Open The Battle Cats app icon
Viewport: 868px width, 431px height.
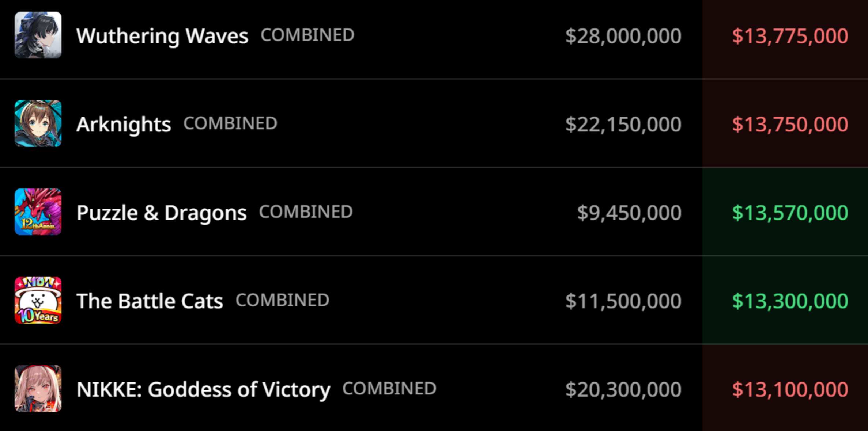tap(38, 300)
